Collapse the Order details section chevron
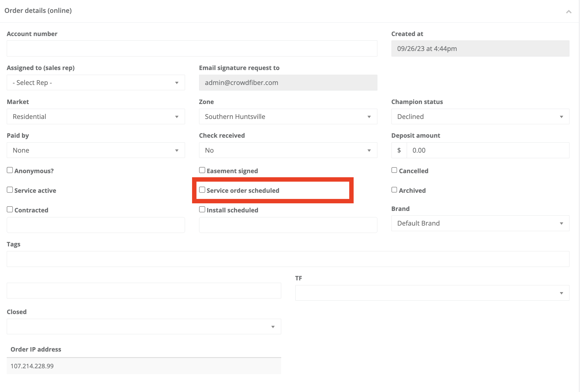This screenshot has width=580, height=392. [x=569, y=12]
